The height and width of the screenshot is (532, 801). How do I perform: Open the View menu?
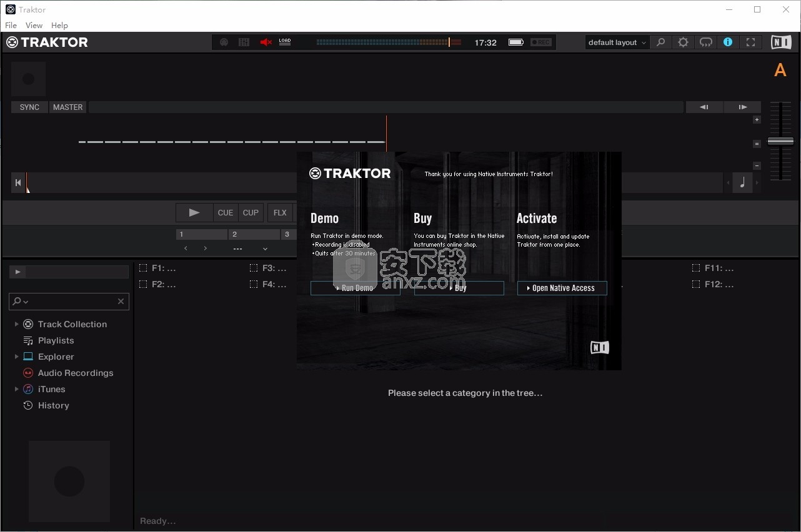(34, 25)
